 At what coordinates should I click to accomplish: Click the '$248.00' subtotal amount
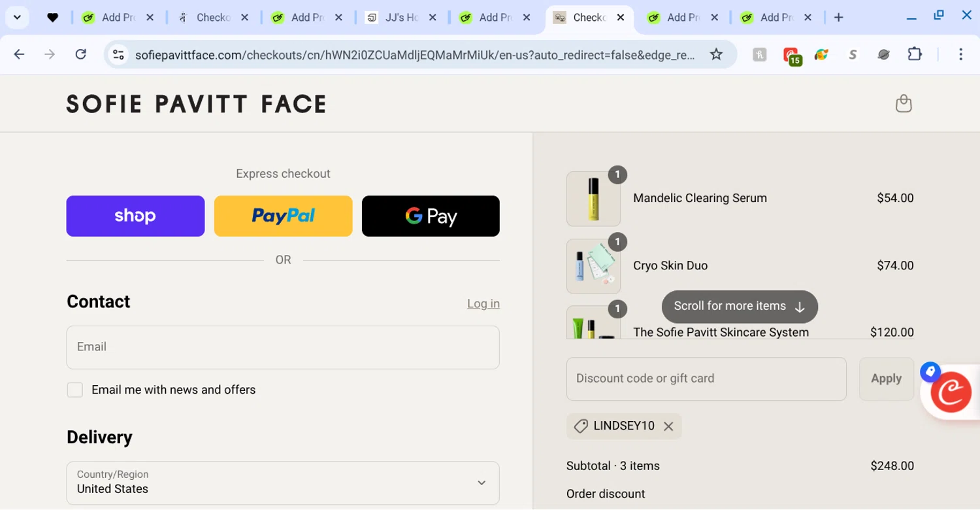tap(892, 466)
